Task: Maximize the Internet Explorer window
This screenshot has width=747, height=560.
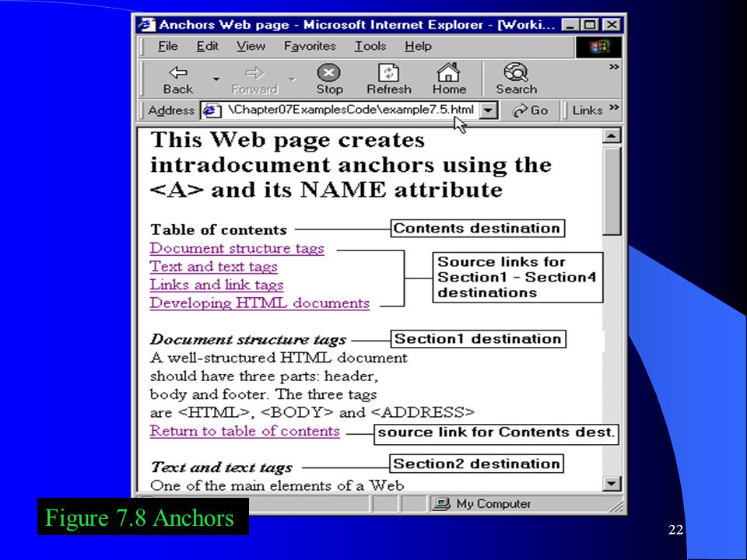Action: tap(590, 25)
